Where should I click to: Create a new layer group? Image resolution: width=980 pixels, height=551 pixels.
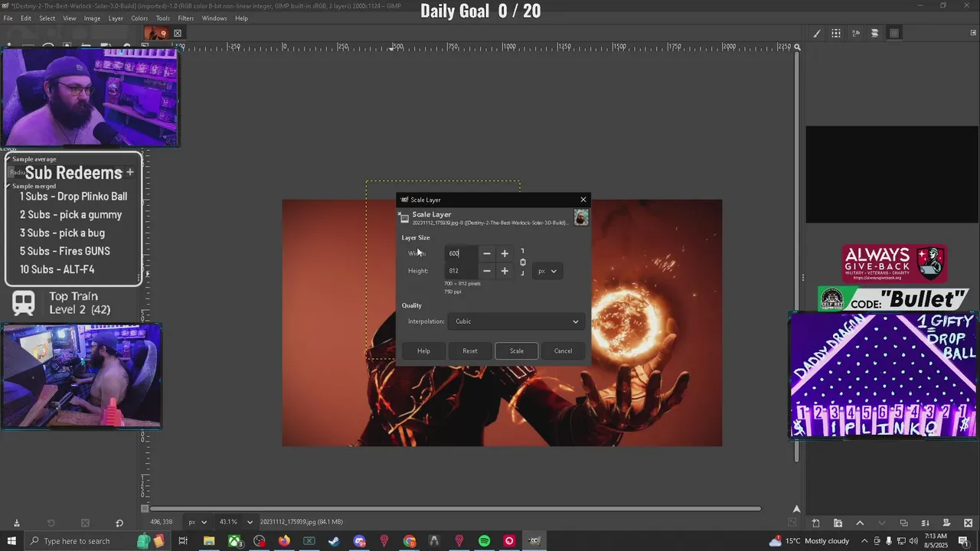tap(838, 523)
